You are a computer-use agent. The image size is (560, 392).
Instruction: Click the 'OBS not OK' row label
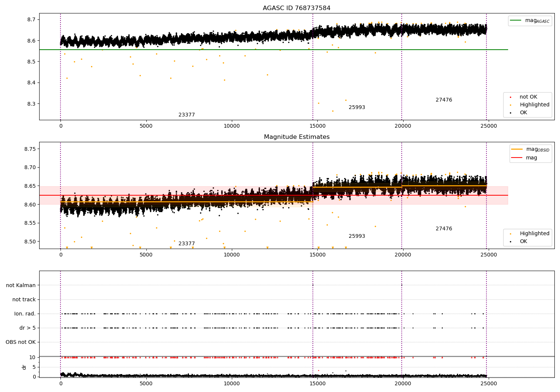pyautogui.click(x=21, y=342)
